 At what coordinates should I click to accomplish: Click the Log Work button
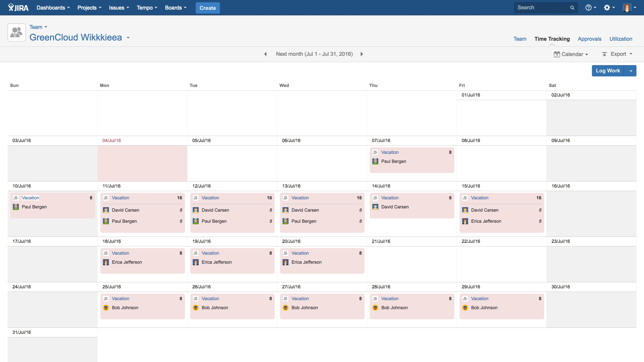pos(608,70)
